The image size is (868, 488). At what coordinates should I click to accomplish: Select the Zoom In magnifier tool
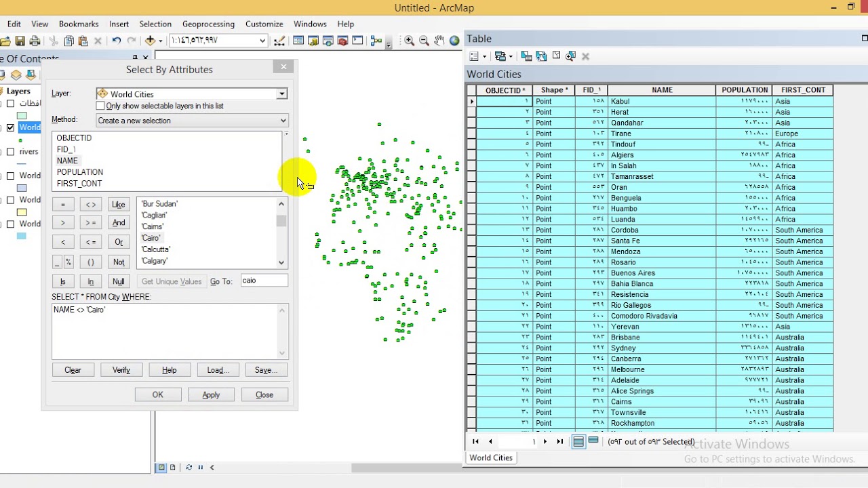tap(410, 41)
